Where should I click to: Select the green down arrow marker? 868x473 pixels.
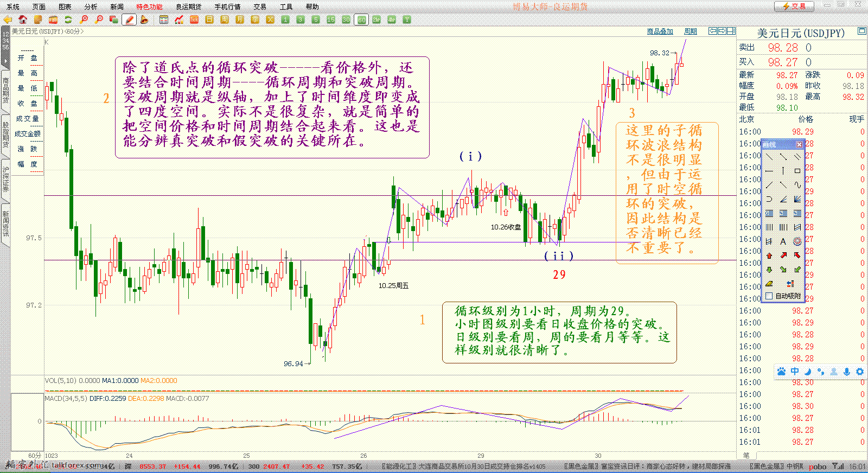[x=769, y=270]
